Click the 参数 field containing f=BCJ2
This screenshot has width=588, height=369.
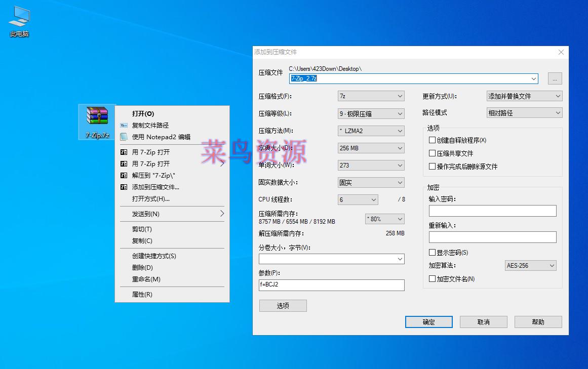(x=331, y=285)
